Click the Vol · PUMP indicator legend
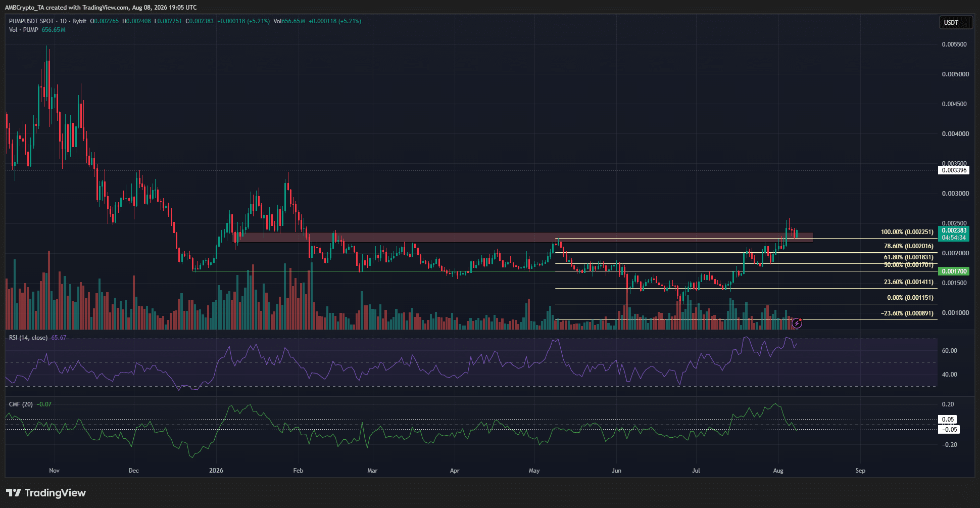Screen dimensions: 980x508 coord(23,30)
